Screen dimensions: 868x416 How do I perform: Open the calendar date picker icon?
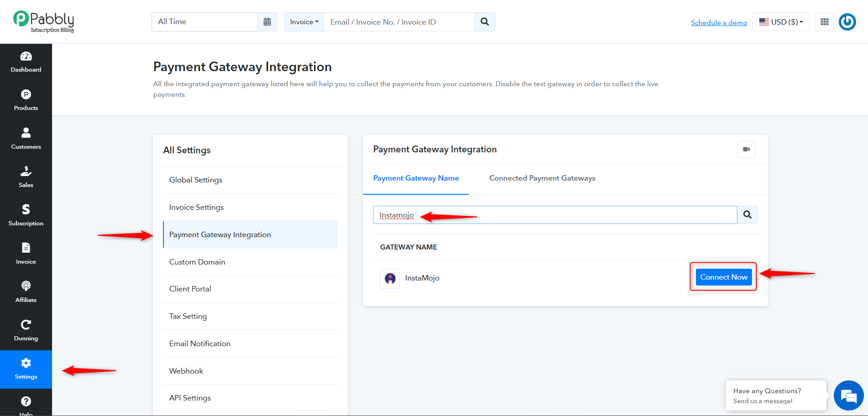tap(267, 22)
